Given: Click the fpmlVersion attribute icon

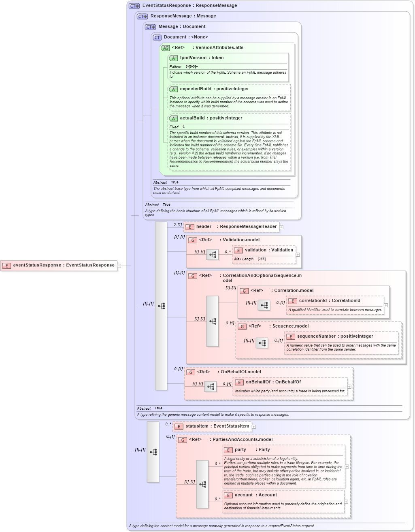Looking at the screenshot, I should [173, 58].
